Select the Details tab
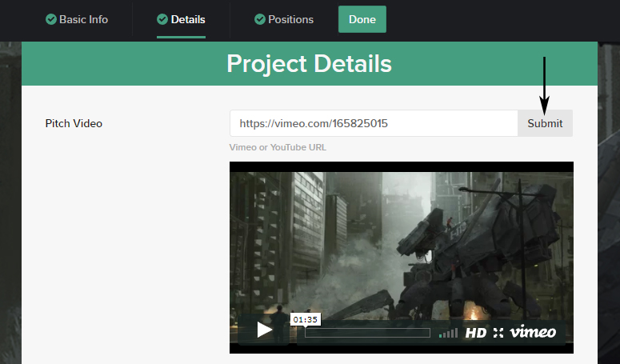Image resolution: width=620 pixels, height=364 pixels. coord(181,19)
